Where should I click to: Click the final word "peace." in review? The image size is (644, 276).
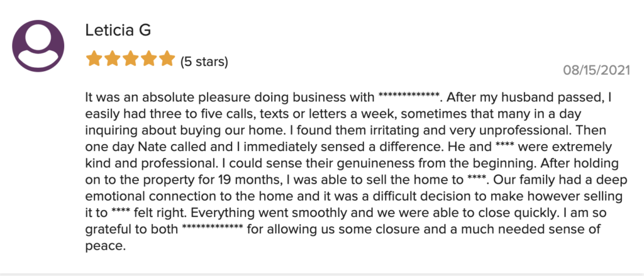[104, 246]
